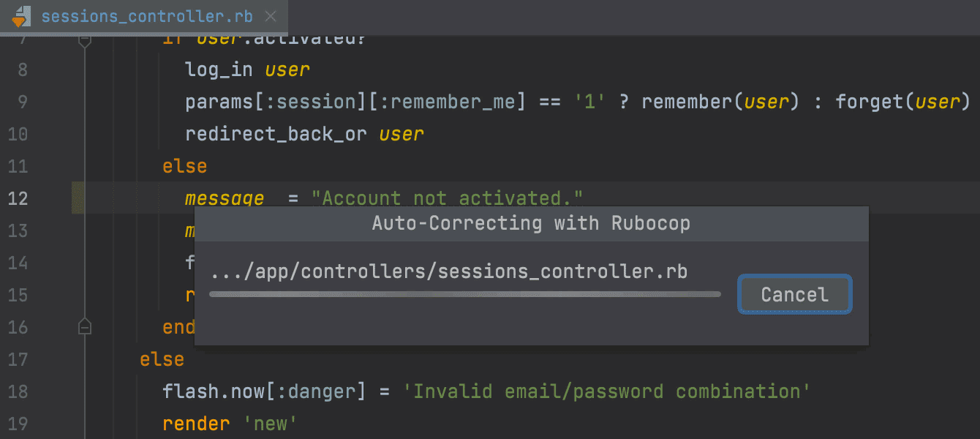Close the sessions_controller.rb tab

[271, 16]
